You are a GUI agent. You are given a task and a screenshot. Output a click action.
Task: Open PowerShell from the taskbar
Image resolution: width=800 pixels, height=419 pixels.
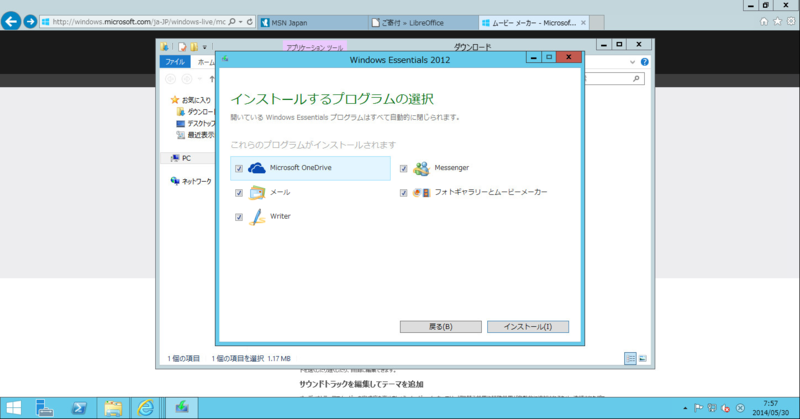click(x=79, y=408)
